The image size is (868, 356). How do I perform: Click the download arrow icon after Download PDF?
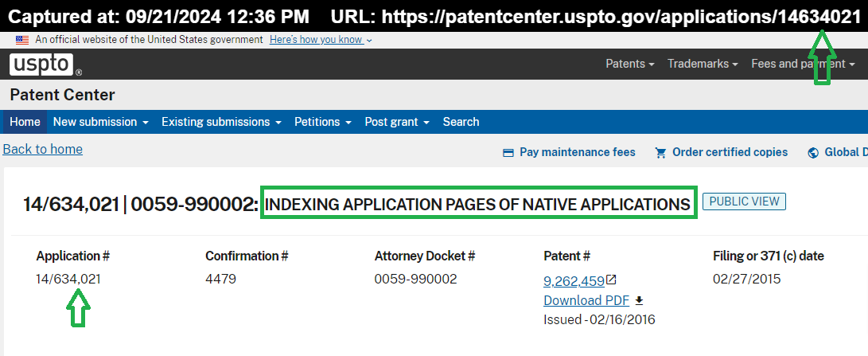pos(639,300)
